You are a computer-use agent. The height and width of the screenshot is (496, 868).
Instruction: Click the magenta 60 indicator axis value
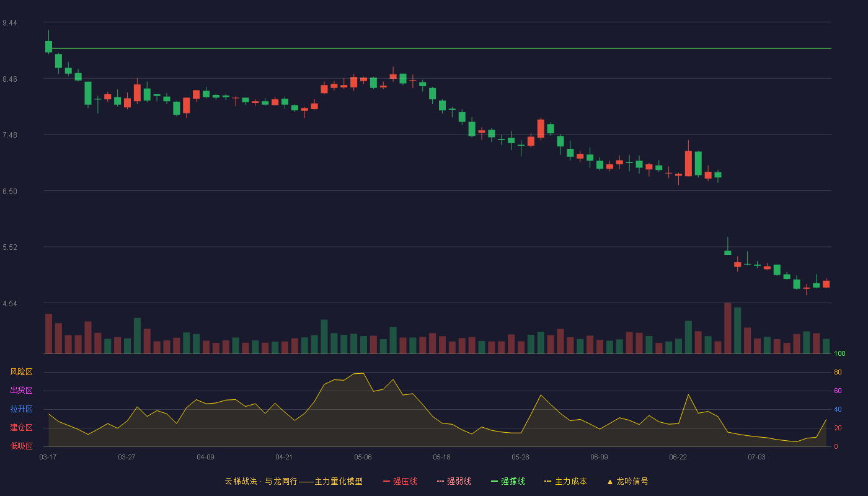(x=838, y=391)
